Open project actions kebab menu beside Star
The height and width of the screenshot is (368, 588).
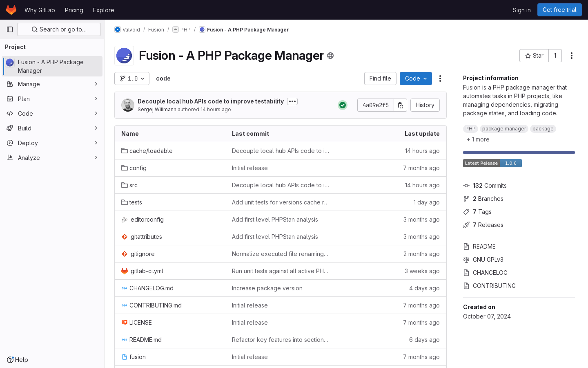click(x=572, y=56)
